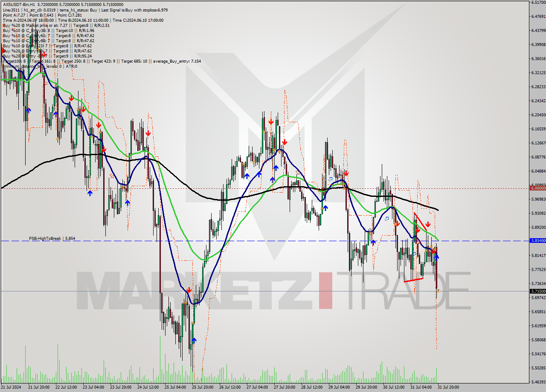The image size is (546, 392).
Task: Click the 5.892 price axis label
Action: coord(538,228)
